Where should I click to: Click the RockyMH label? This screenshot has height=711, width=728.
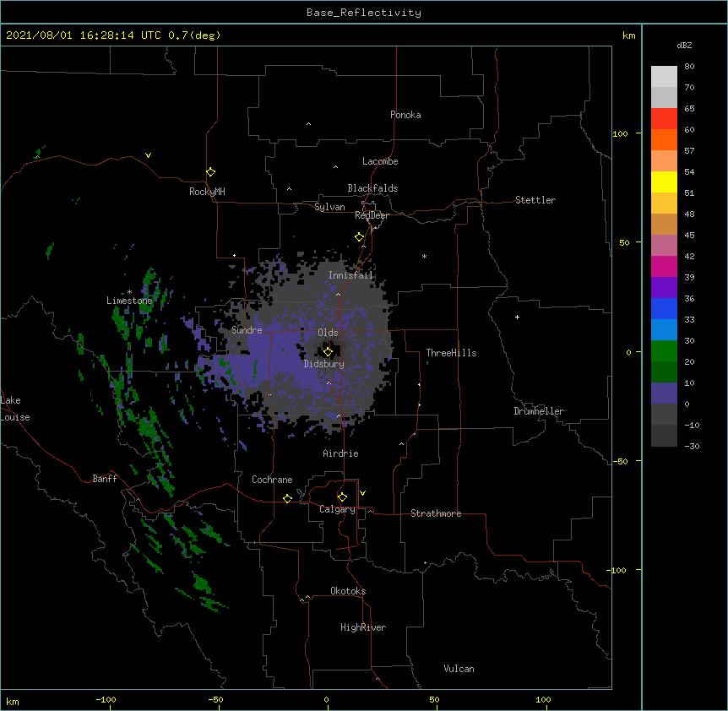pyautogui.click(x=207, y=192)
